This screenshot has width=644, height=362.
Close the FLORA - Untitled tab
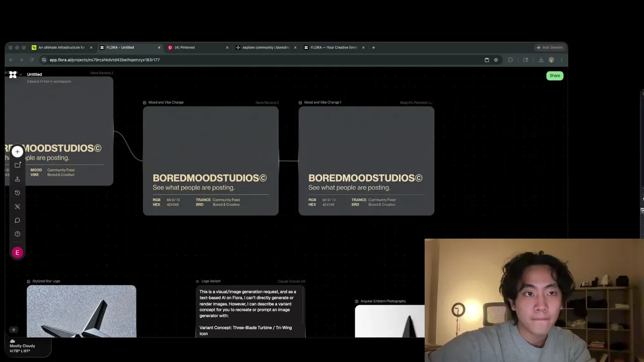click(x=159, y=47)
